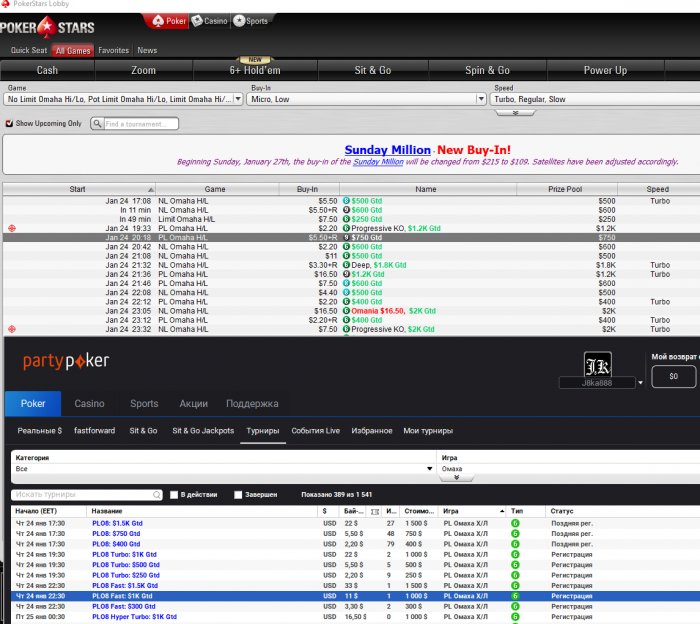700x624 pixels.
Task: Toggle the Show Upcoming Only checkbox
Action: click(x=9, y=124)
